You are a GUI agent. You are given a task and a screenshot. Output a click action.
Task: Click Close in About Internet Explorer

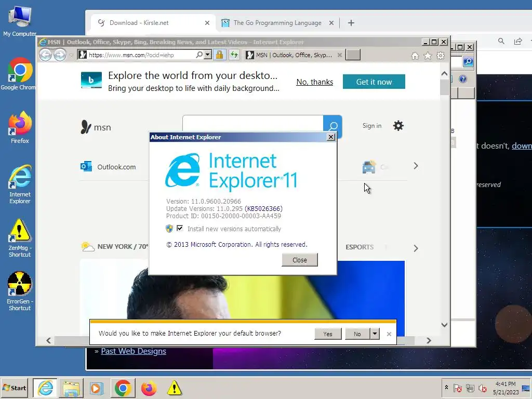[300, 260]
